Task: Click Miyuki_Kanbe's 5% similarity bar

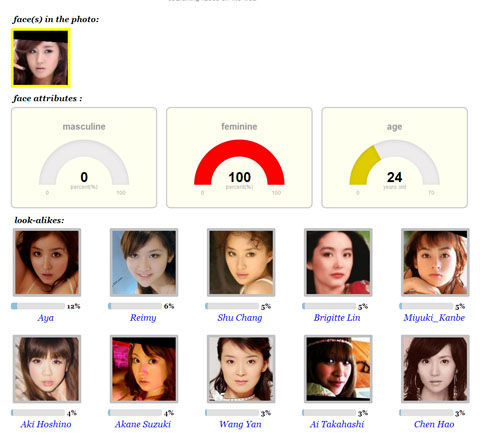Action: [426, 306]
